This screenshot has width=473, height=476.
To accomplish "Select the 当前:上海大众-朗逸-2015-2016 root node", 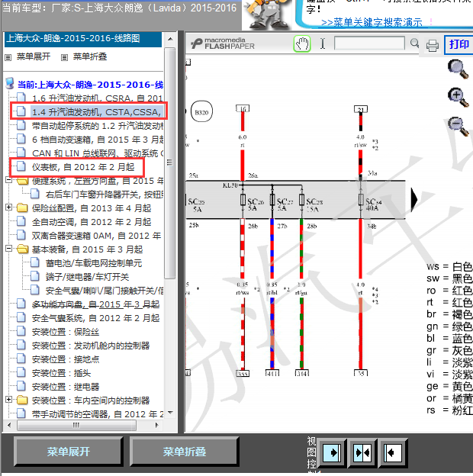I will coord(90,85).
